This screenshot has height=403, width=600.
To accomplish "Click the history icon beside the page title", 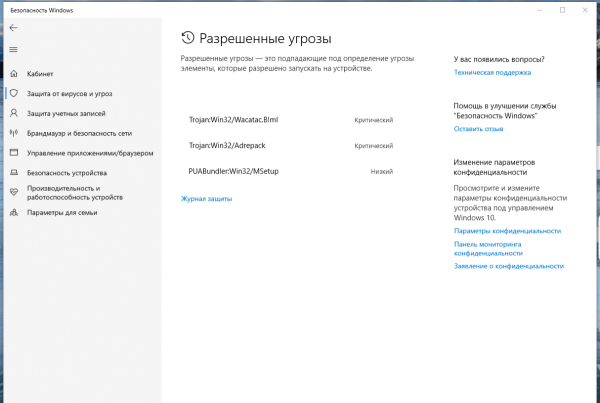I will tap(188, 38).
